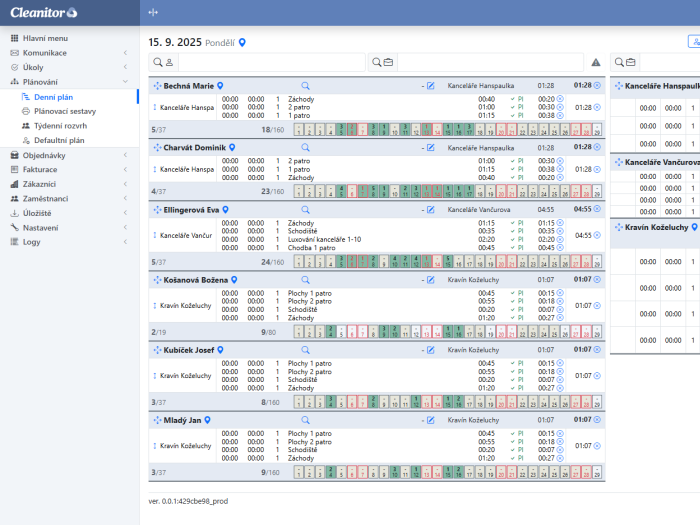Click the warning triangle filter icon
700x525 pixels.
pos(596,62)
